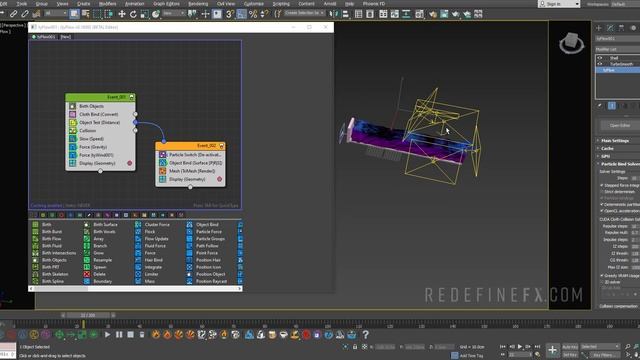Image resolution: width=640 pixels, height=360 pixels.
Task: Toggle OpenCL acceleration checkbox
Action: tap(602, 211)
